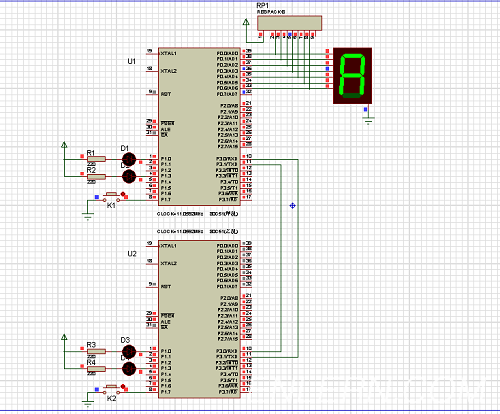Image resolution: width=500 pixels, height=414 pixels.
Task: Select the U1 microcontroller chip
Action: 199,126
